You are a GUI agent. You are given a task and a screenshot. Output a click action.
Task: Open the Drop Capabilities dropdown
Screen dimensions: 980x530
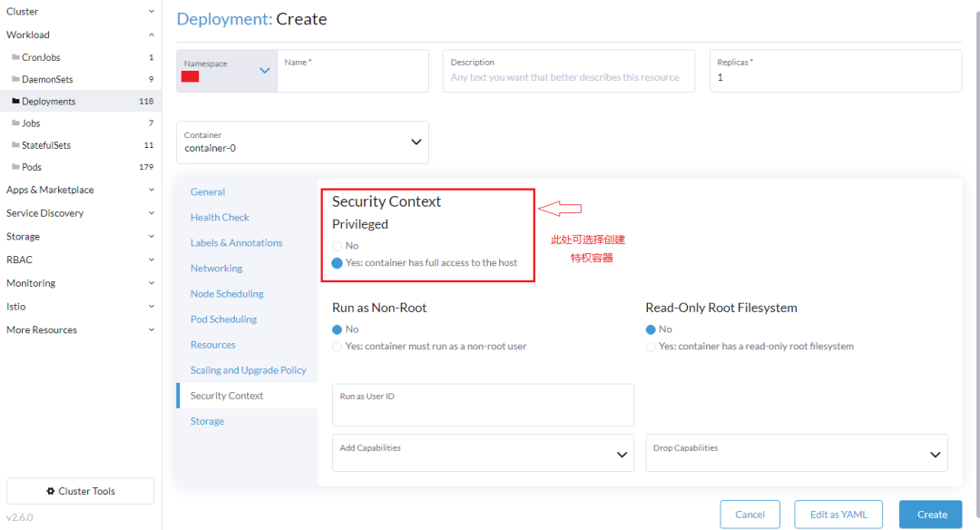pyautogui.click(x=936, y=454)
